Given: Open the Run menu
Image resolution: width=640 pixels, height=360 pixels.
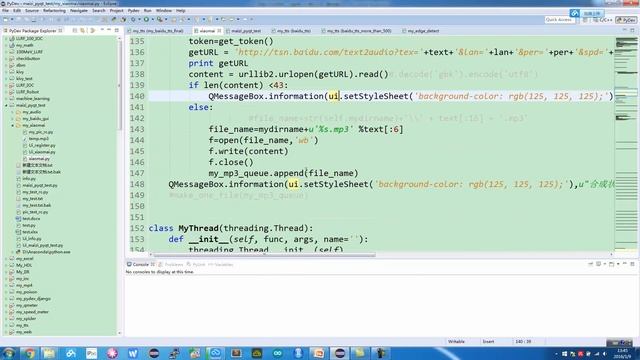Looking at the screenshot, I should pos(148,11).
